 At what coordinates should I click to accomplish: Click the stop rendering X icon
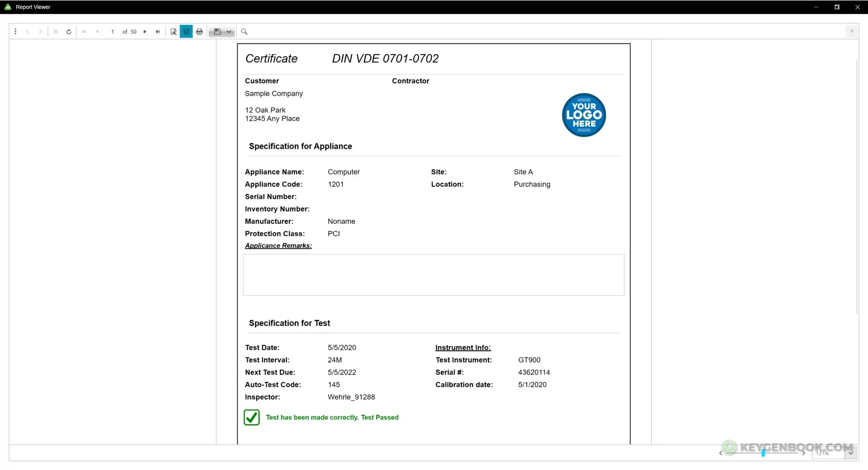[56, 32]
